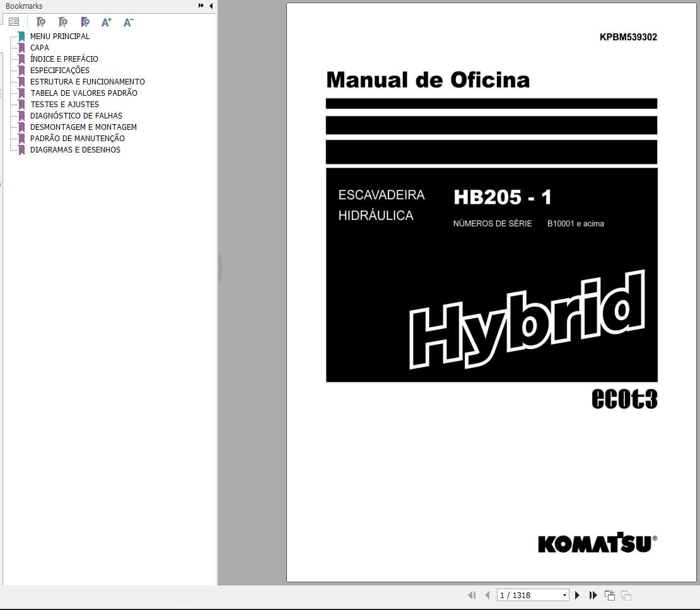Jump to the last page button
The width and height of the screenshot is (700, 610).
[593, 595]
